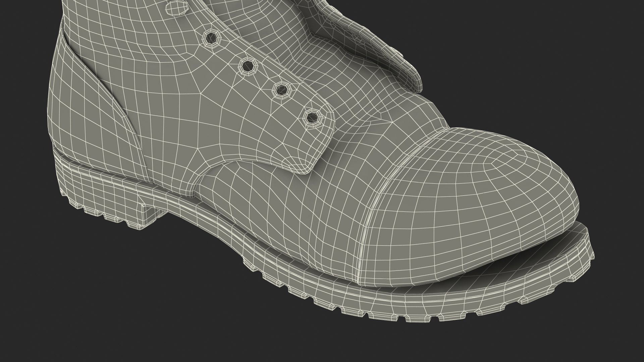This screenshot has width=644, height=362.
Task: Click the lowest eyelet on the lace flap
Action: coord(313,118)
